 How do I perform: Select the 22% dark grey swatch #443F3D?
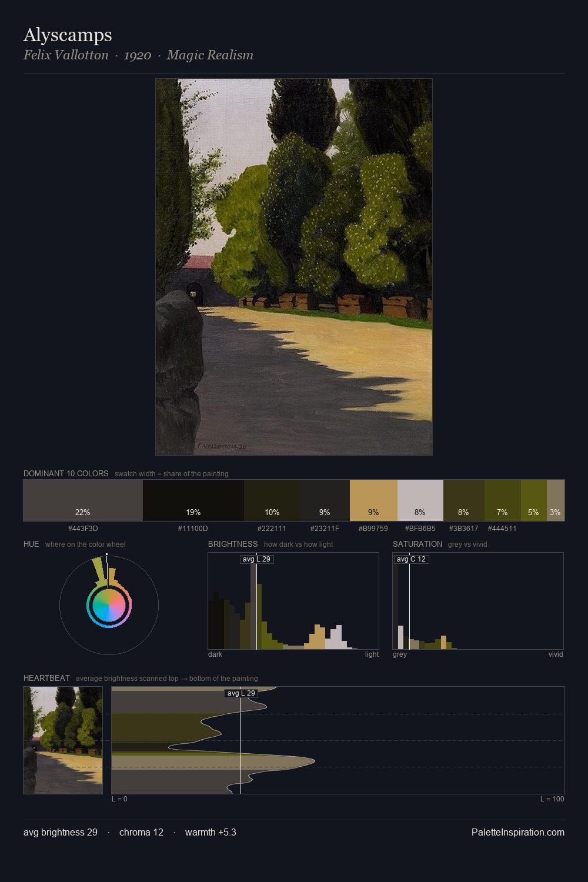[x=83, y=500]
